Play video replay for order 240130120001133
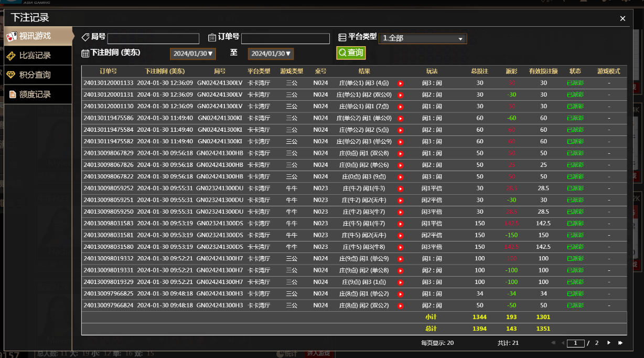Image resolution: width=644 pixels, height=358 pixels. (x=400, y=83)
